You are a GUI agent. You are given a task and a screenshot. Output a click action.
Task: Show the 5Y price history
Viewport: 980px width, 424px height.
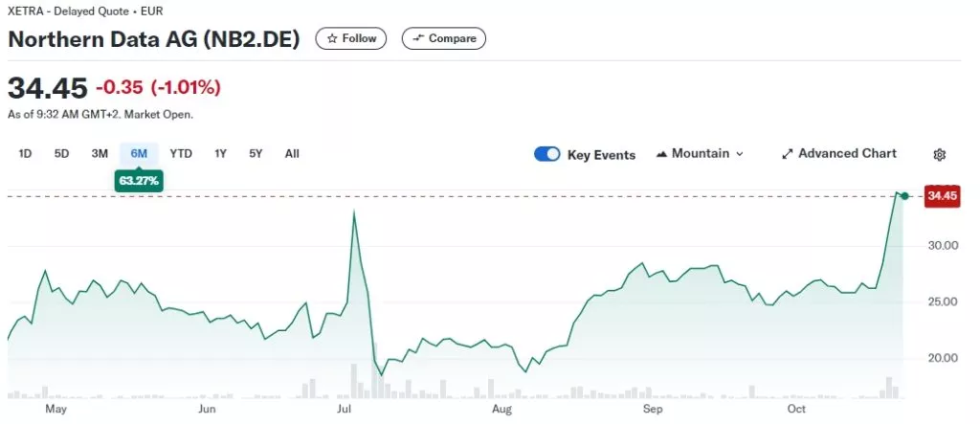[x=256, y=154]
